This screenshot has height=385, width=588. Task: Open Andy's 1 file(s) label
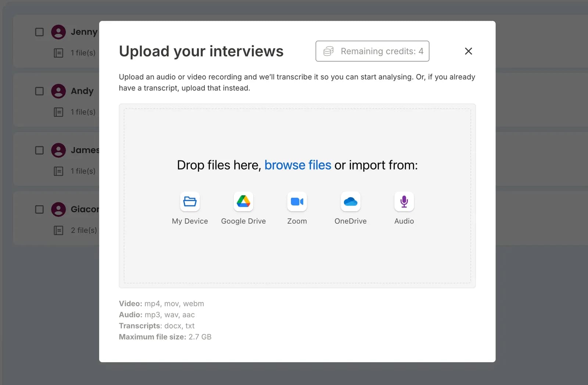[x=83, y=112]
